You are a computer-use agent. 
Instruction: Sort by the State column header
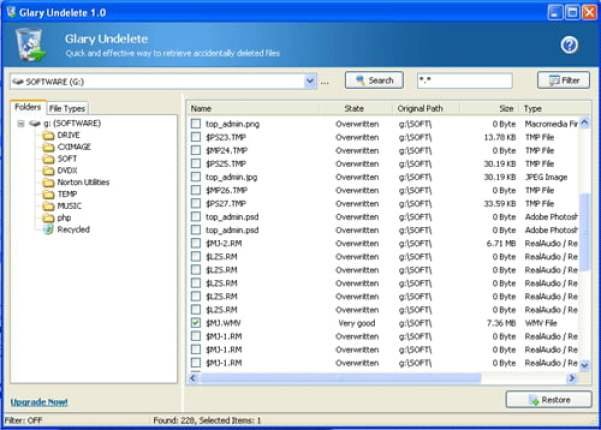tap(355, 108)
